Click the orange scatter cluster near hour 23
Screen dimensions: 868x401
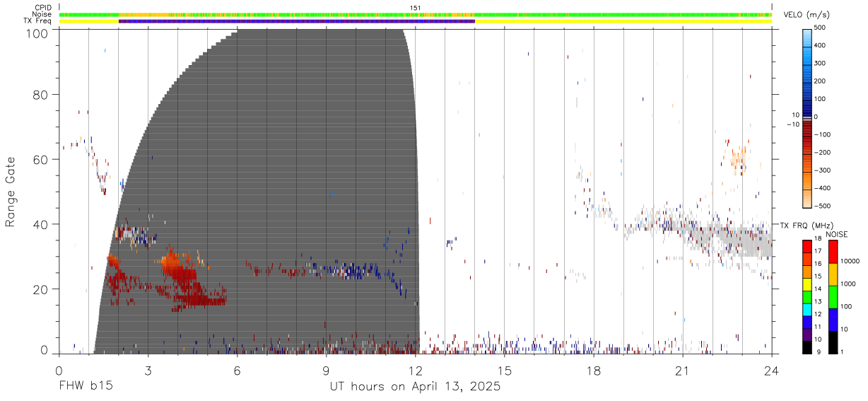click(738, 158)
